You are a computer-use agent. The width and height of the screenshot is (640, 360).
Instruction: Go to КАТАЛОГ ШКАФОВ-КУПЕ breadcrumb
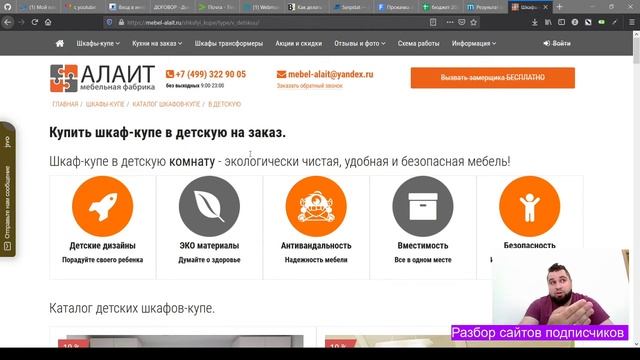[x=166, y=104]
